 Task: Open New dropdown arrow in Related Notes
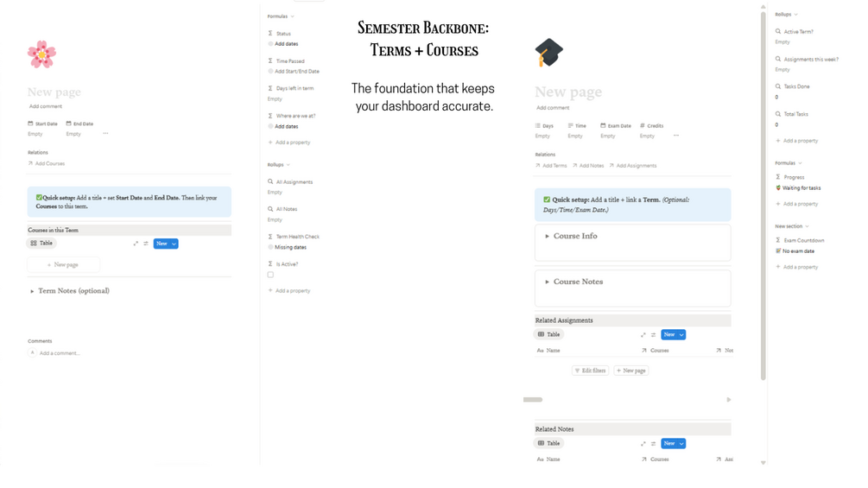point(681,443)
